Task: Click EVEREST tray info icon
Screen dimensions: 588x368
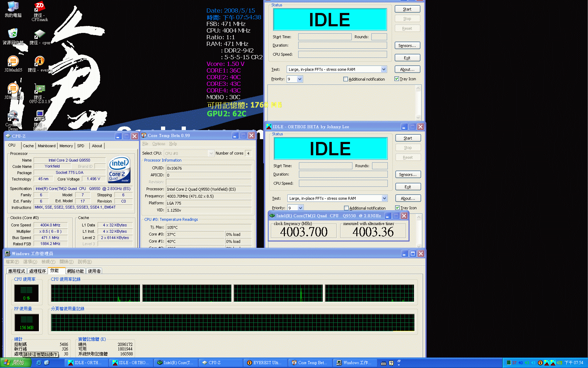Action: click(540, 363)
